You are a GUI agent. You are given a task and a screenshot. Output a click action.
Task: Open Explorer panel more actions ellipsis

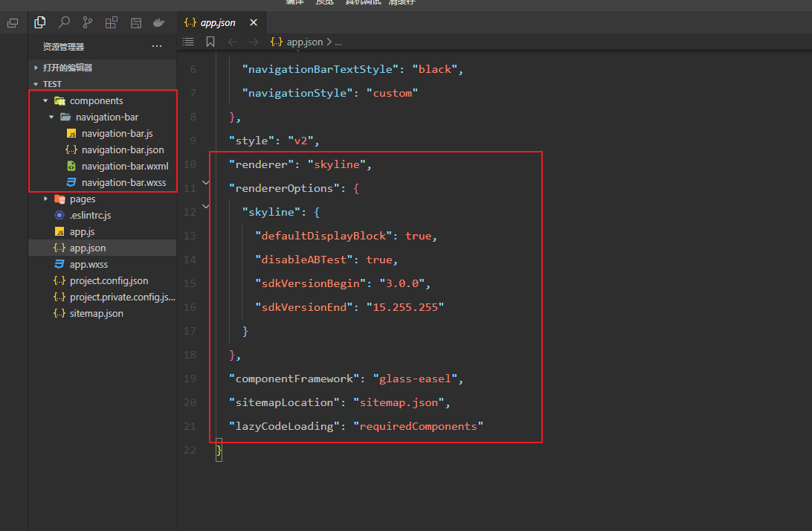157,46
